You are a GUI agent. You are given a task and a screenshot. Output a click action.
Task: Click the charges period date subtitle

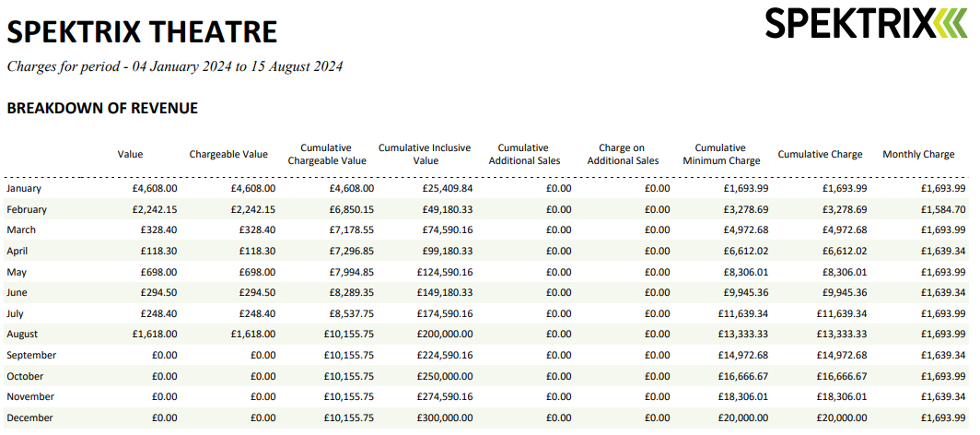pos(175,67)
